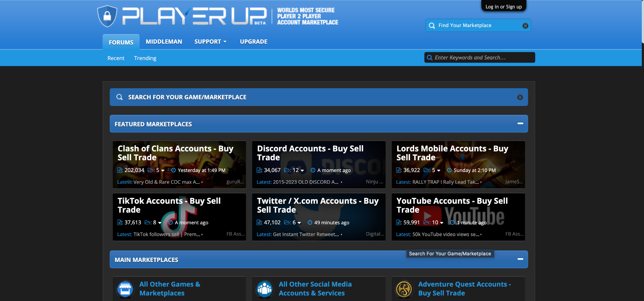Go to the Trending sub-navigation link

click(x=145, y=58)
